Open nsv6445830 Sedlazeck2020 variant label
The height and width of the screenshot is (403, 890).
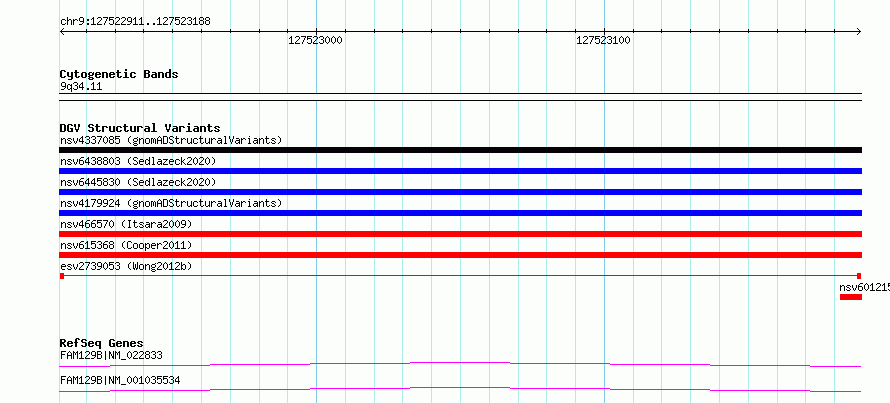(138, 182)
